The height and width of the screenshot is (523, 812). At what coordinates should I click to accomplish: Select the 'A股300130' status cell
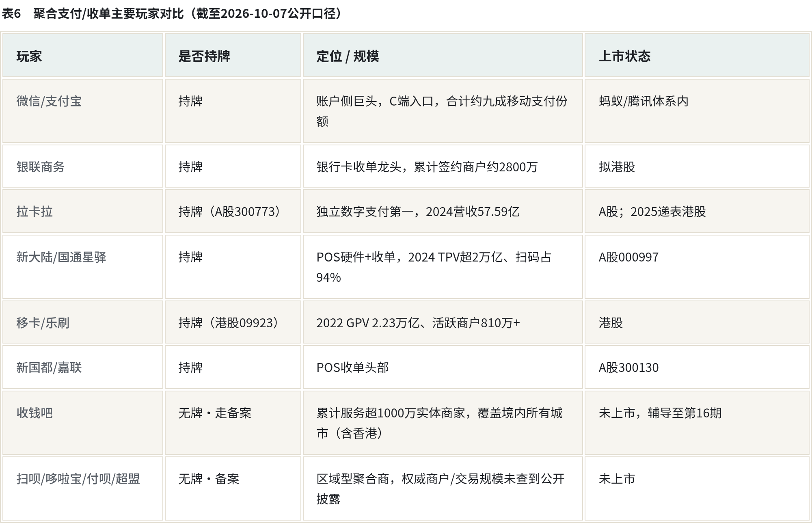click(x=697, y=367)
